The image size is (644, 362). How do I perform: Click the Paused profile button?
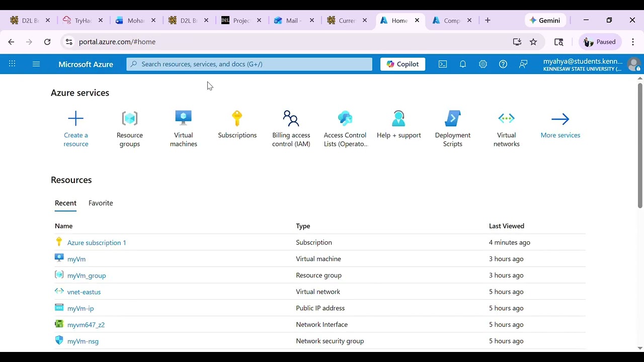tap(600, 42)
